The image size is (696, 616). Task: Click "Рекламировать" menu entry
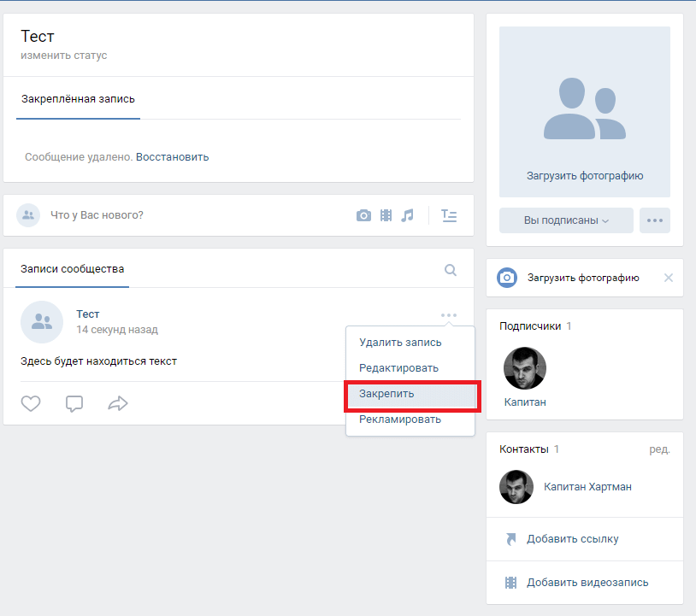pos(400,419)
